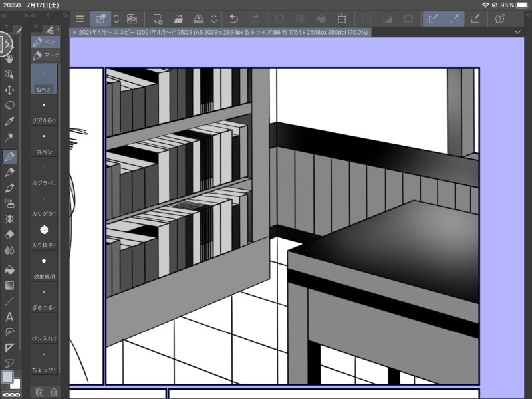Choose the カブラペン sub tool

coord(44,173)
